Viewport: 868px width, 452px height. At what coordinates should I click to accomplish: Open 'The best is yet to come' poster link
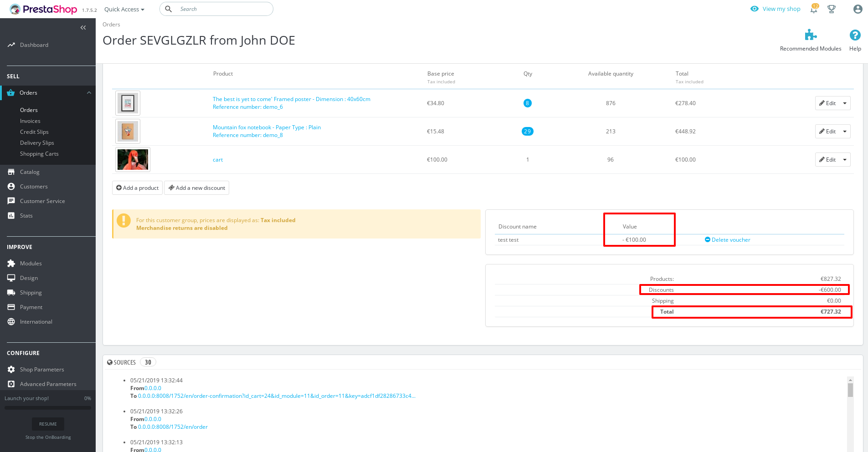[291, 99]
